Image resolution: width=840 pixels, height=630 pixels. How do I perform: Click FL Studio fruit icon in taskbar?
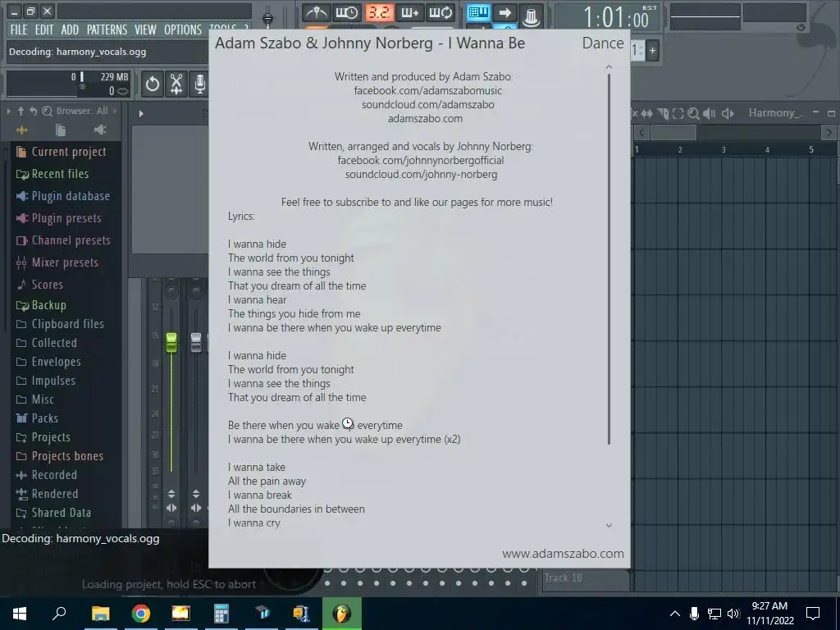[x=342, y=614]
